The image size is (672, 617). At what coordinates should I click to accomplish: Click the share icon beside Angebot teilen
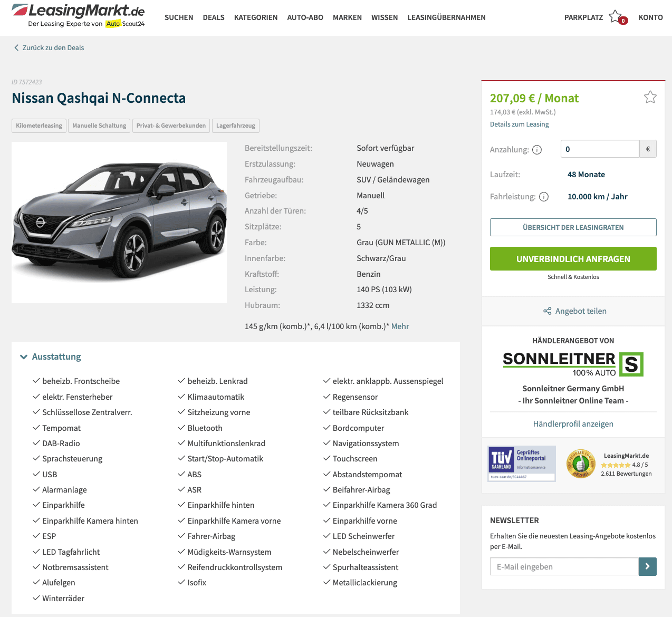548,311
